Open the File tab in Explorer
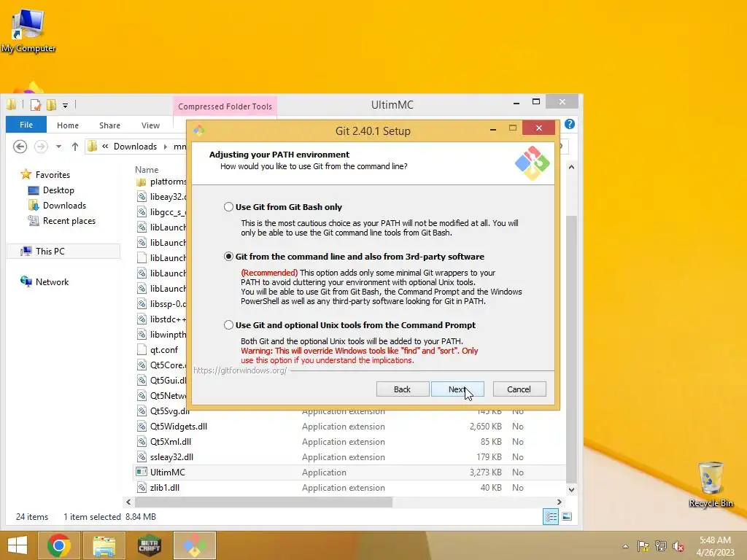Image resolution: width=747 pixels, height=560 pixels. point(26,125)
